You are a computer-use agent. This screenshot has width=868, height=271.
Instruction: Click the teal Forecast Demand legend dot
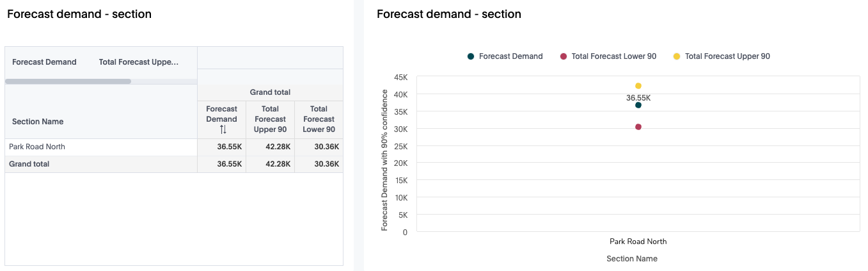point(471,56)
